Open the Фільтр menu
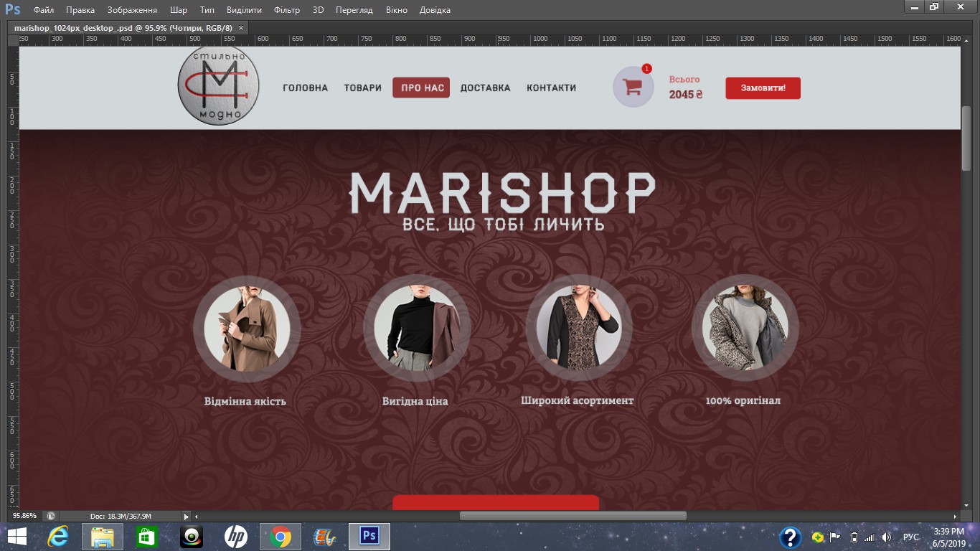 (x=287, y=10)
